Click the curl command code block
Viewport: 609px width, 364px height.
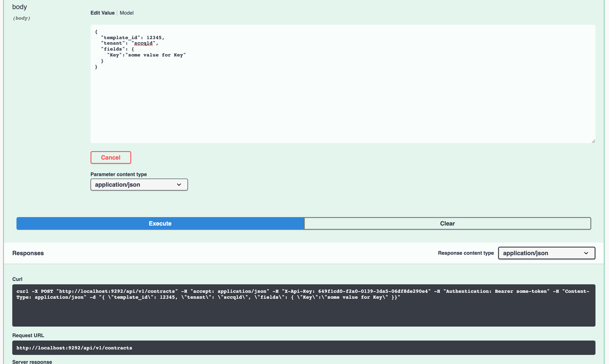point(304,305)
